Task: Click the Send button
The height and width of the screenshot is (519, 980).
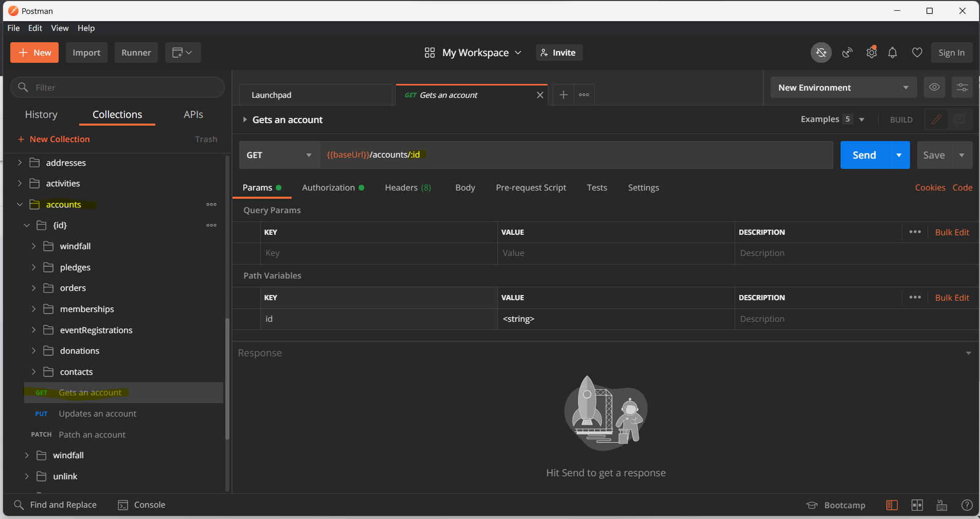Action: (x=864, y=155)
